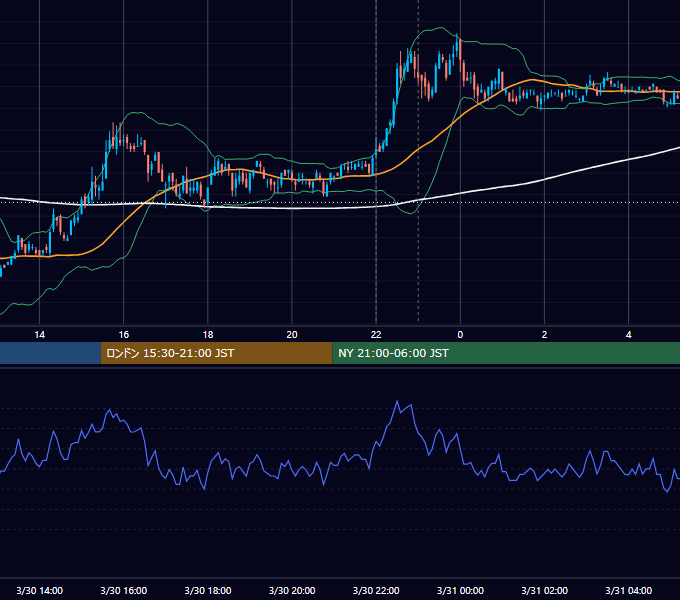Click the 3/31 00:00 date label
Screen dimensions: 680x600
[x=460, y=590]
